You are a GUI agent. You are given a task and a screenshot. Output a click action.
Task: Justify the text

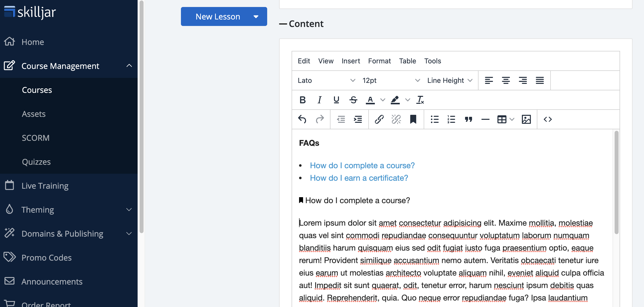(540, 80)
